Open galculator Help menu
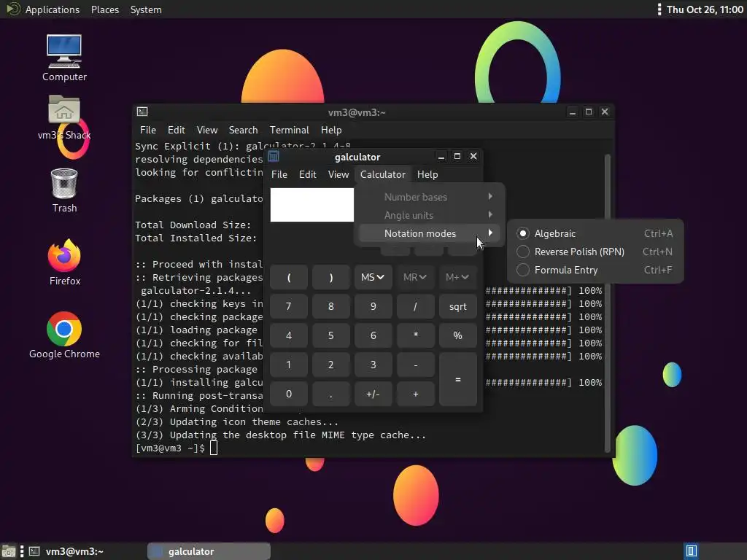 coord(427,174)
